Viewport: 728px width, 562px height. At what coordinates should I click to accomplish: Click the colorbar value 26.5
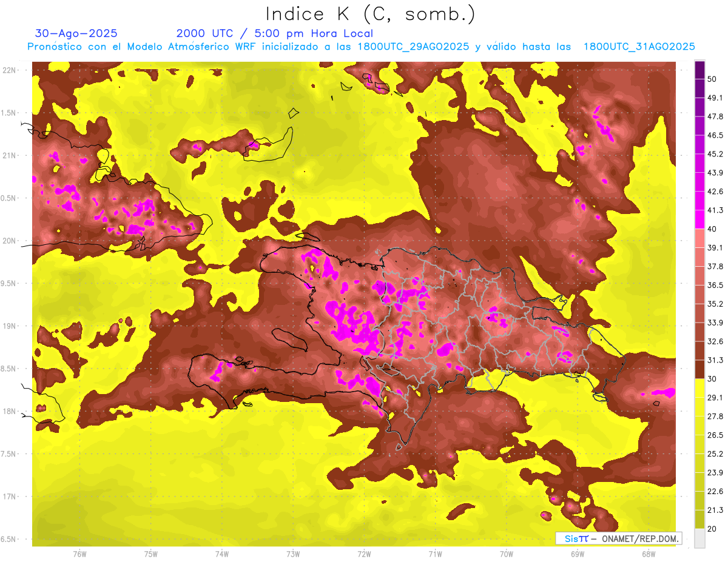pos(715,435)
